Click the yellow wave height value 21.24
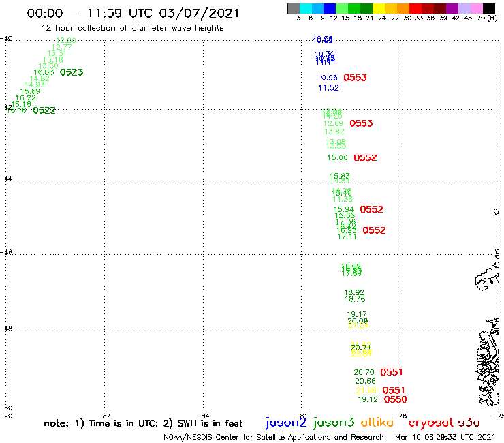This screenshot has height=443, width=504. coord(358,326)
